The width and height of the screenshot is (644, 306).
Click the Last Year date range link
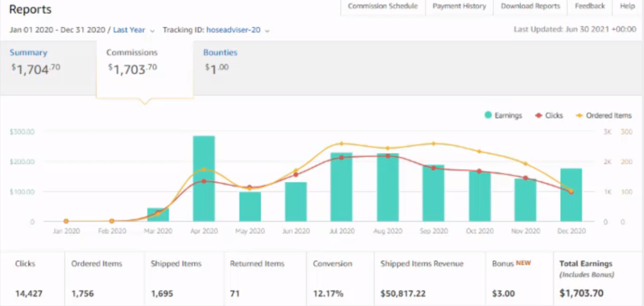click(129, 30)
